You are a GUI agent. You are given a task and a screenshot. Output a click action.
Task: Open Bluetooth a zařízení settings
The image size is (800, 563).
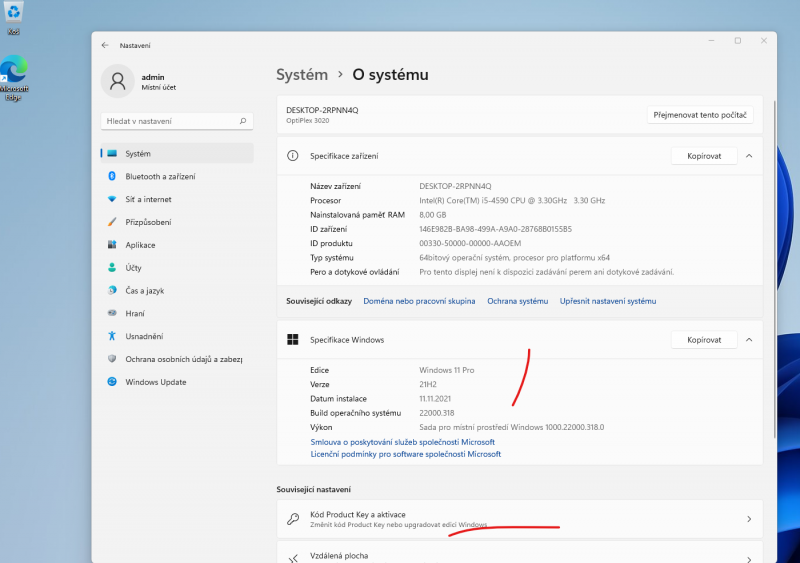pos(177,176)
